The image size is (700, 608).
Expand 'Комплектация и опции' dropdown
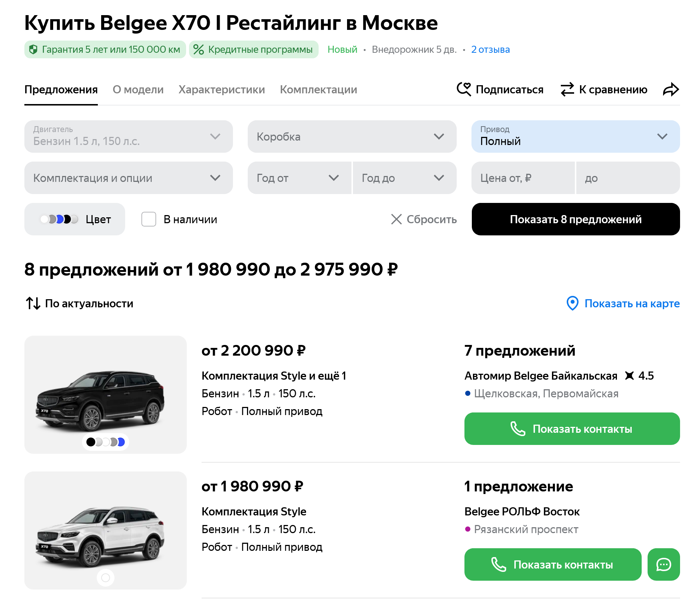coord(128,178)
